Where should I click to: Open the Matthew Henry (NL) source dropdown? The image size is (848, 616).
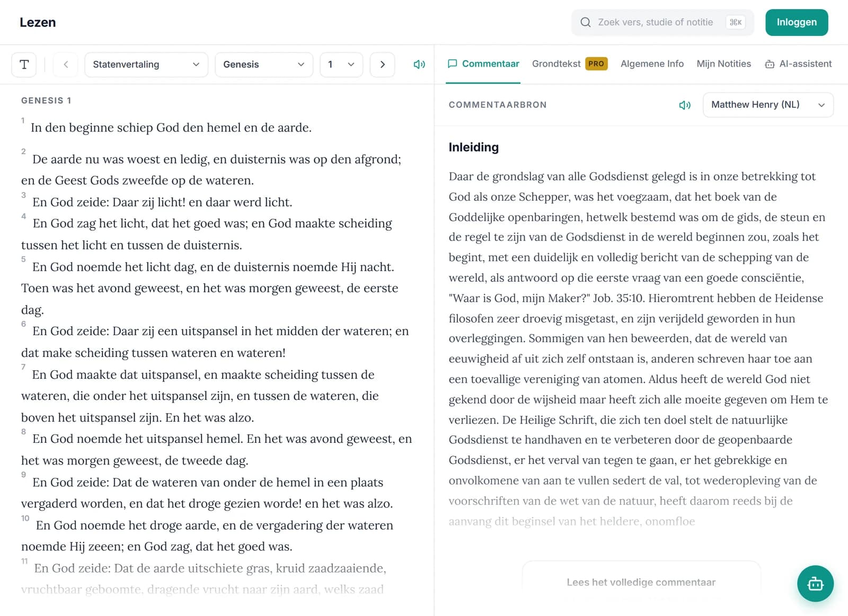[768, 105]
